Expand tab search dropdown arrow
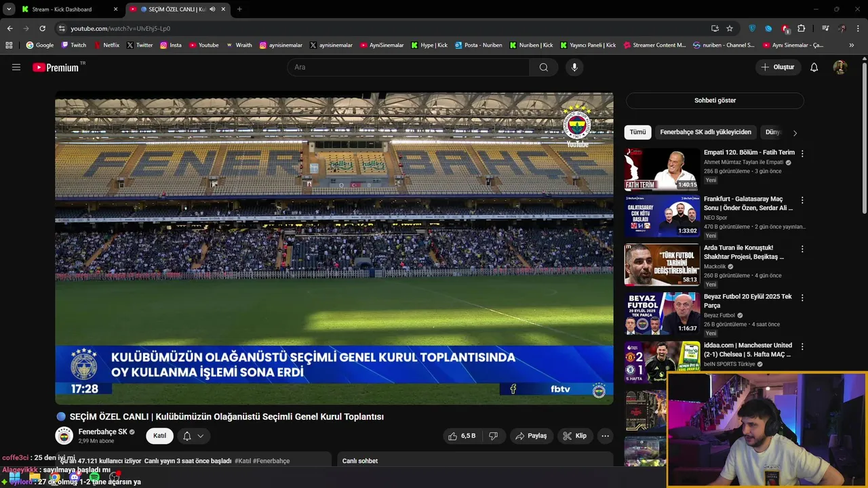Screen dimensions: 868x488 pyautogui.click(x=9, y=9)
